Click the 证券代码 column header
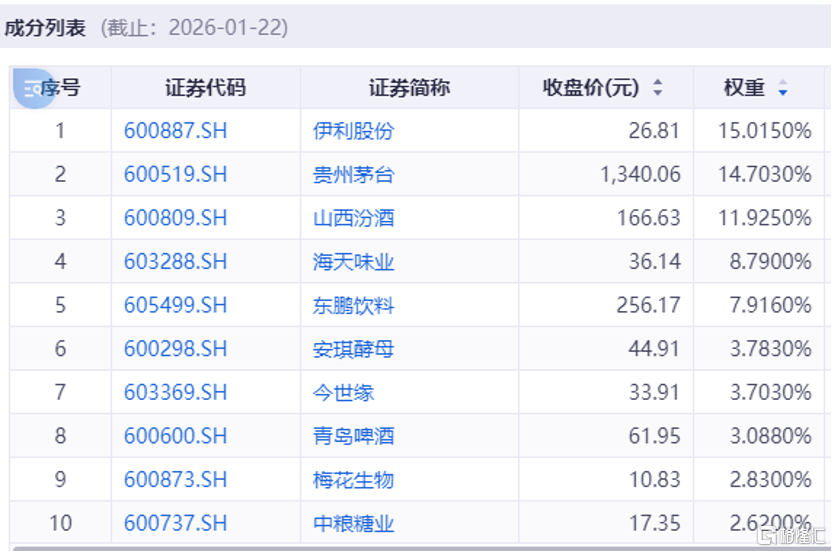832x552 pixels. (x=205, y=88)
